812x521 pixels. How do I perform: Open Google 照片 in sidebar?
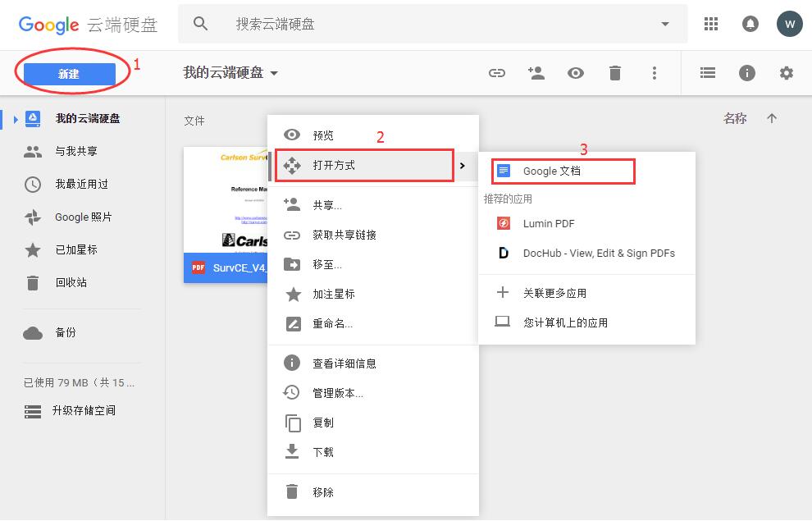pyautogui.click(x=84, y=217)
